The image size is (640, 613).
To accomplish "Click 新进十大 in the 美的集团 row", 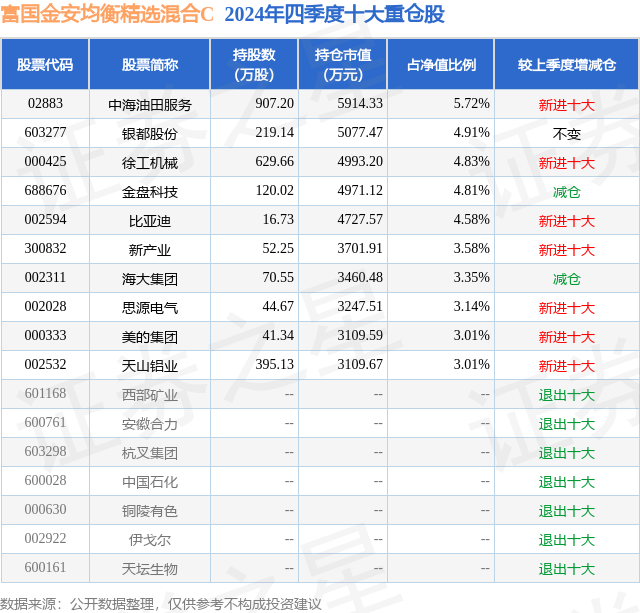I will tap(567, 337).
